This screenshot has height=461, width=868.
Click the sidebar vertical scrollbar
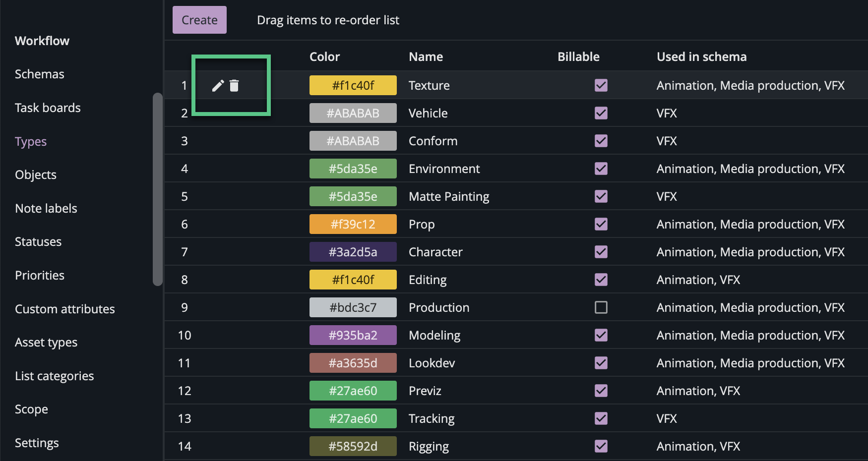(158, 188)
